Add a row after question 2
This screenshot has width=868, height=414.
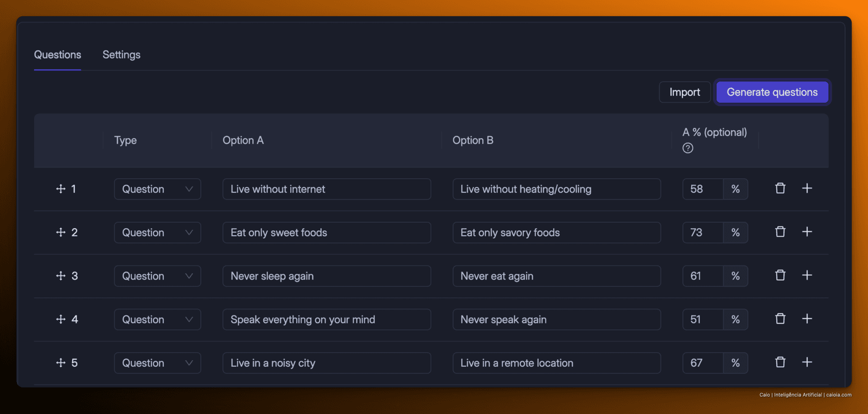click(807, 232)
